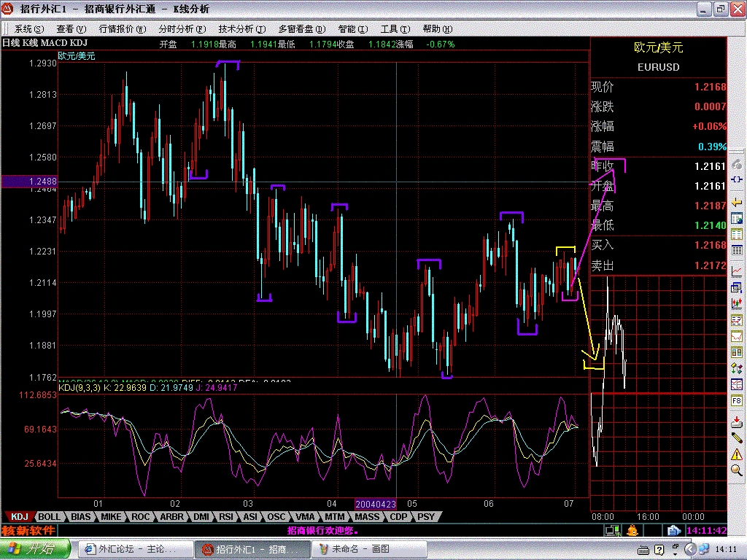Click the yellow warning triangle icon

pyautogui.click(x=737, y=454)
